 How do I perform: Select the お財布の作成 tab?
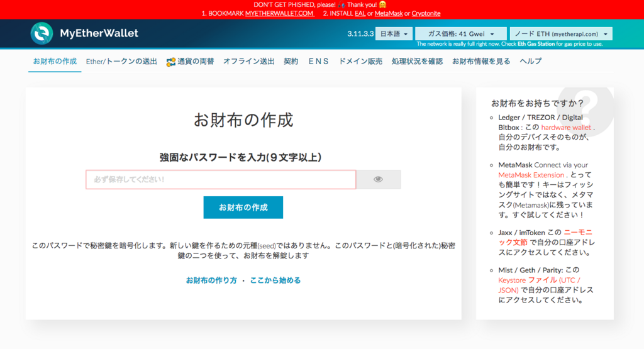[x=55, y=62]
